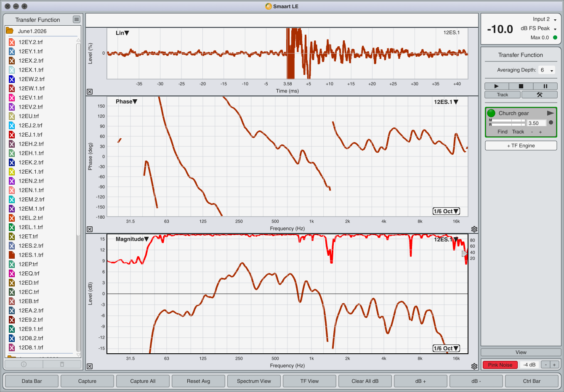
Task: Click the Church gear M level meter
Action: [x=508, y=120]
